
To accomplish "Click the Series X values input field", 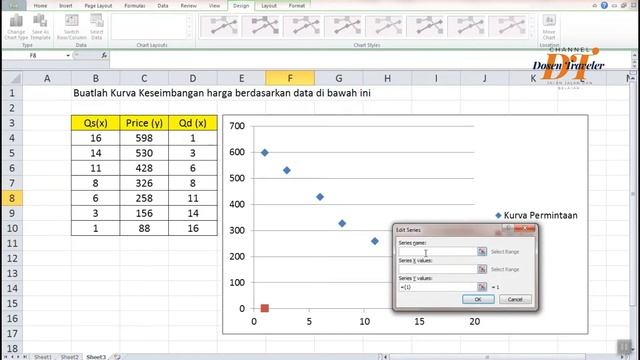I will point(438,269).
